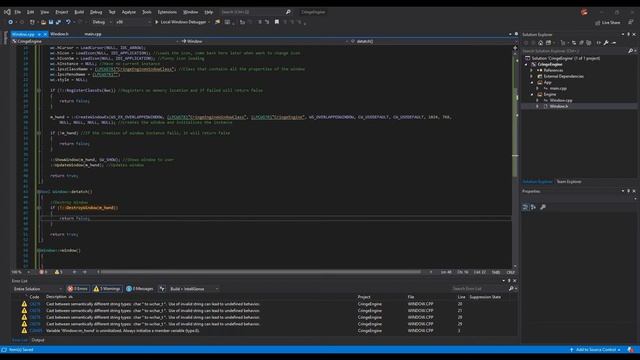Click the clear filter icon in Error List

[x=162, y=289]
